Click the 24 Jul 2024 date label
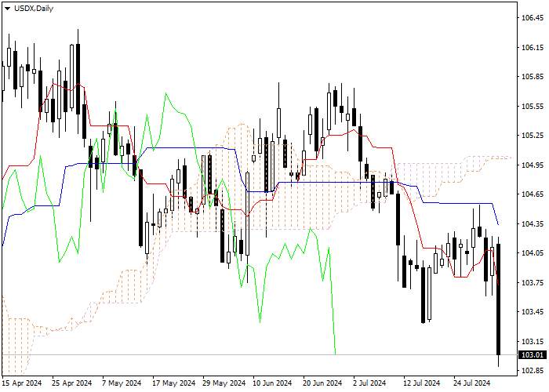 pyautogui.click(x=472, y=383)
